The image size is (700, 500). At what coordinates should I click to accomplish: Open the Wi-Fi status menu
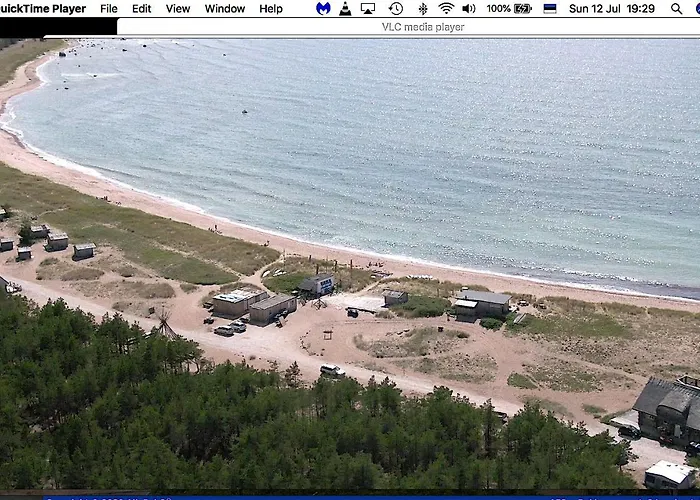pyautogui.click(x=446, y=9)
